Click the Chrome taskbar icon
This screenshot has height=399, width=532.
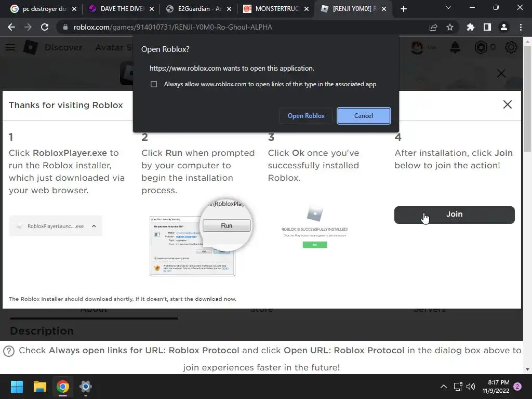(x=63, y=387)
